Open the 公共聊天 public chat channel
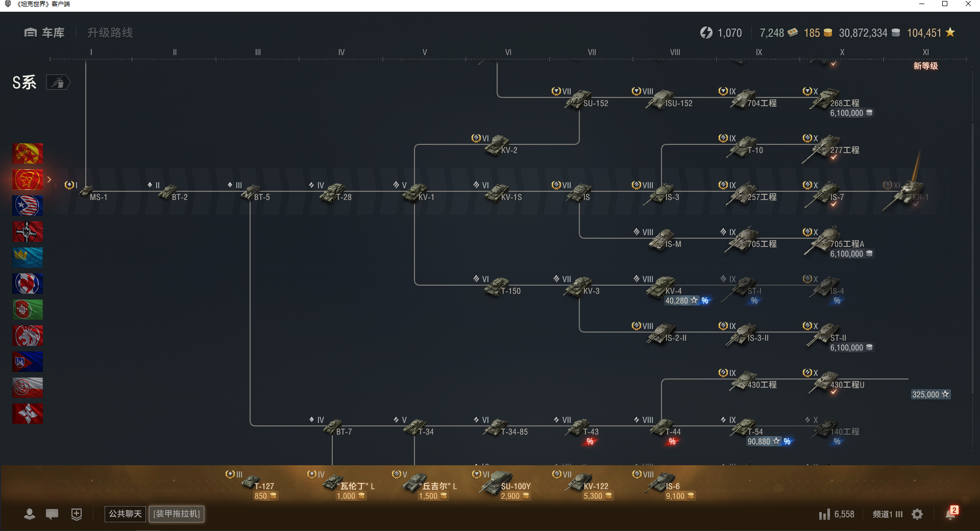 pyautogui.click(x=125, y=514)
